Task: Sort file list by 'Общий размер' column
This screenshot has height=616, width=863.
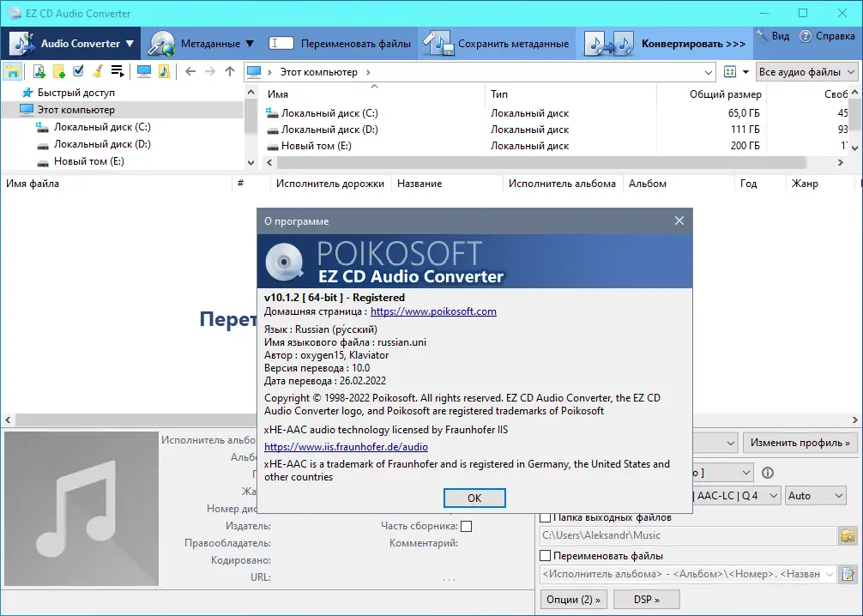Action: (x=711, y=94)
